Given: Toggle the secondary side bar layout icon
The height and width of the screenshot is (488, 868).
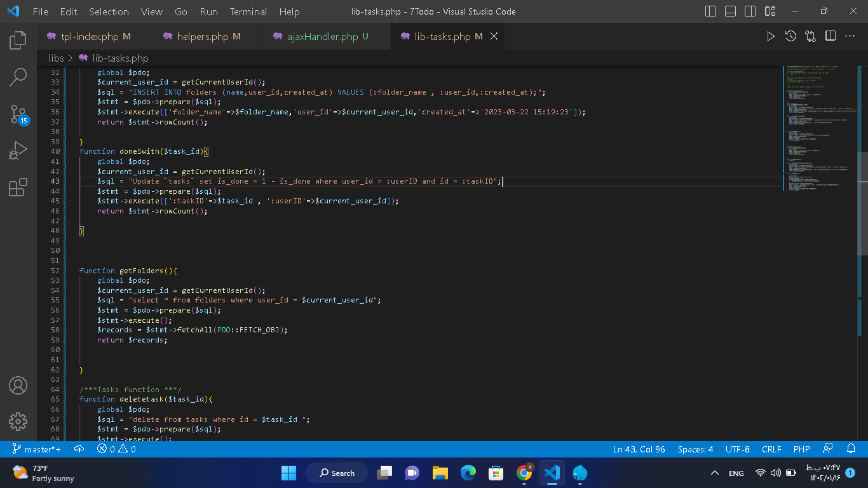Looking at the screenshot, I should tap(750, 11).
